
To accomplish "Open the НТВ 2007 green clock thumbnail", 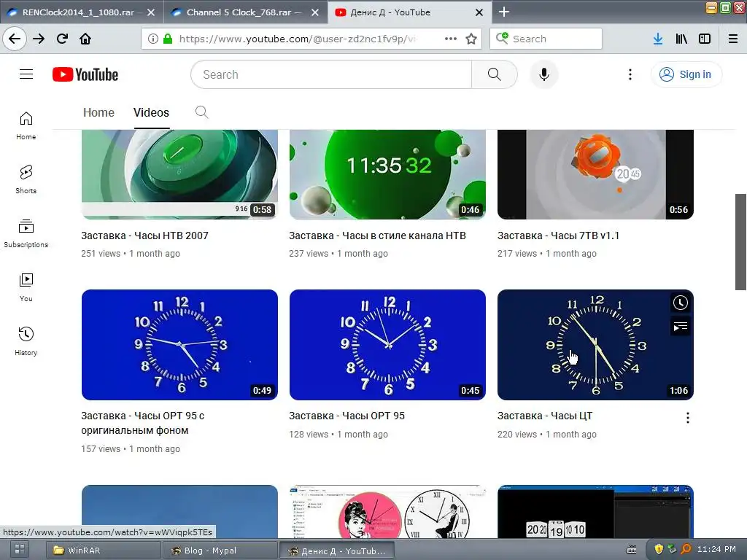I will 179,174.
